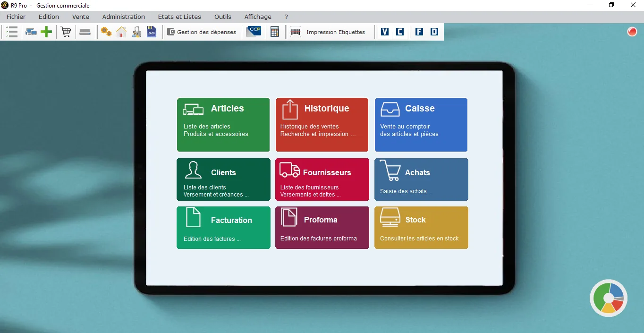This screenshot has width=644, height=333.
Task: Click the blue D toolbar button
Action: pos(434,32)
